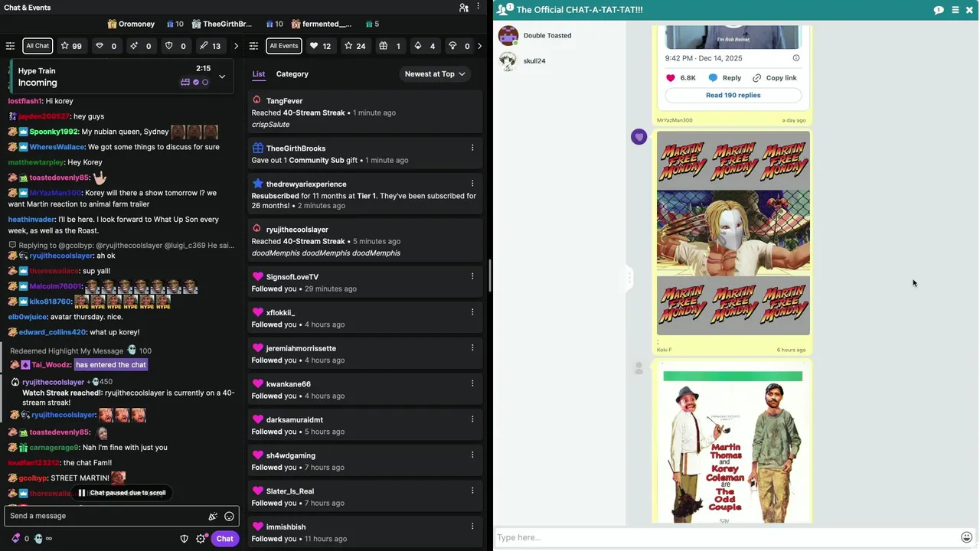This screenshot has height=551, width=980.
Task: Open Chat & Events three-dot options menu
Action: pyautogui.click(x=479, y=8)
